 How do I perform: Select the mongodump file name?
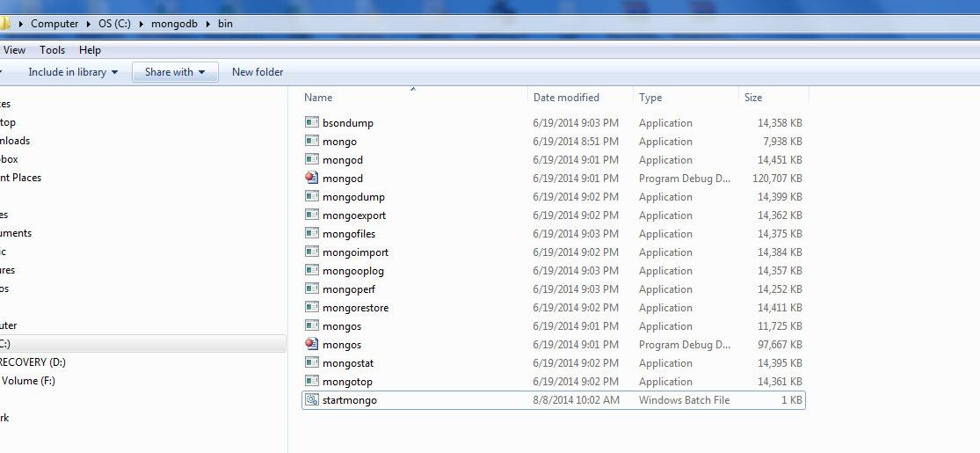tap(353, 196)
